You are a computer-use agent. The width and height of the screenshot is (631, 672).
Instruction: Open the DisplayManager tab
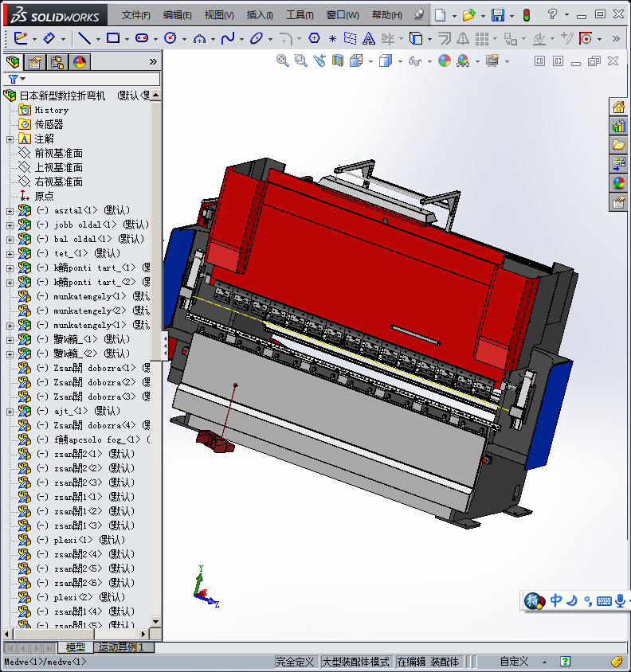80,62
